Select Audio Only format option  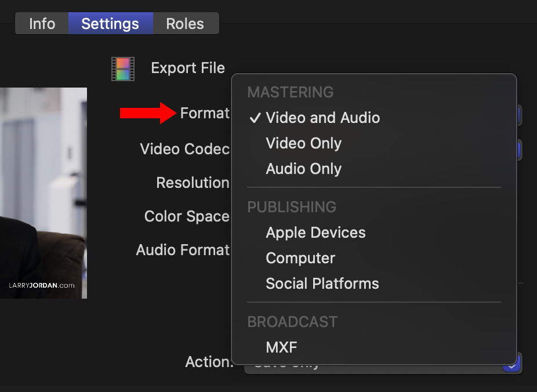point(303,169)
